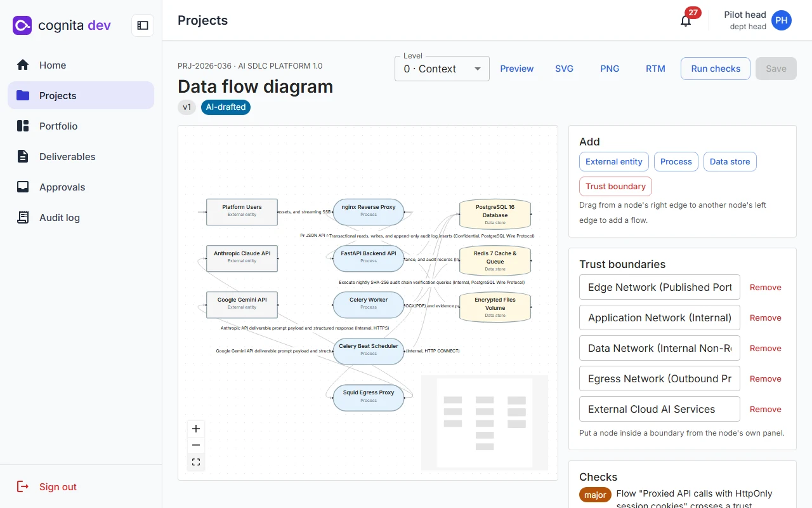The width and height of the screenshot is (812, 508).
Task: Open Portfolio from the sidebar
Action: point(81,126)
